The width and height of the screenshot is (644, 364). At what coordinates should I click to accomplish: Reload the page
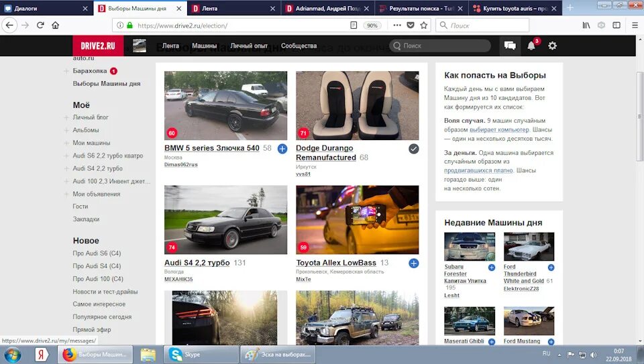point(40,25)
